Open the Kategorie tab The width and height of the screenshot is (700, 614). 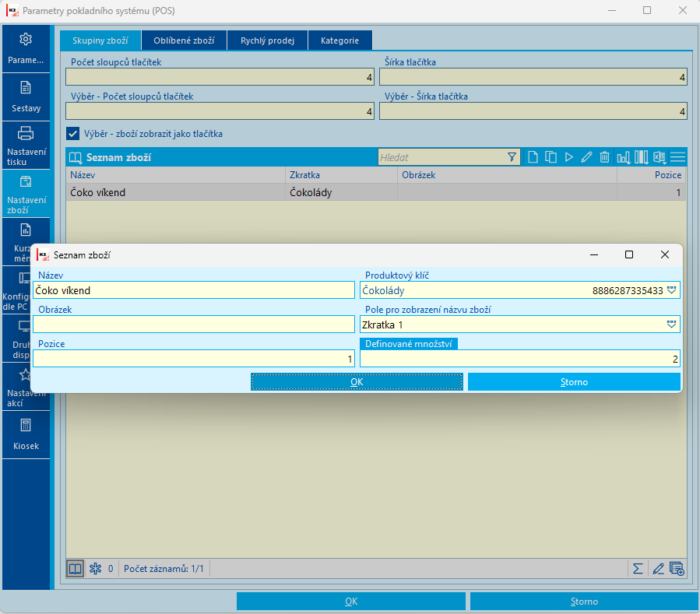[x=339, y=40]
